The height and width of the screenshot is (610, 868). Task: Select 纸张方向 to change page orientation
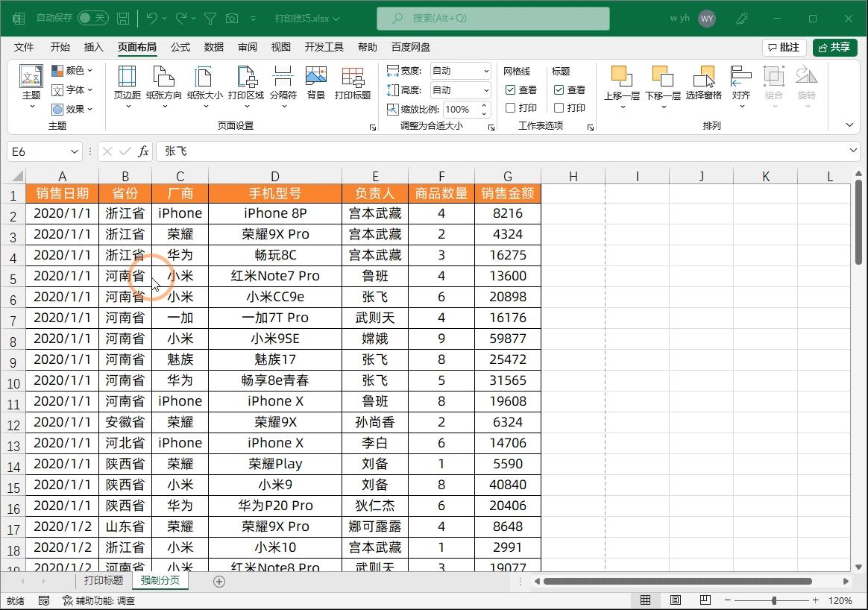(x=165, y=84)
